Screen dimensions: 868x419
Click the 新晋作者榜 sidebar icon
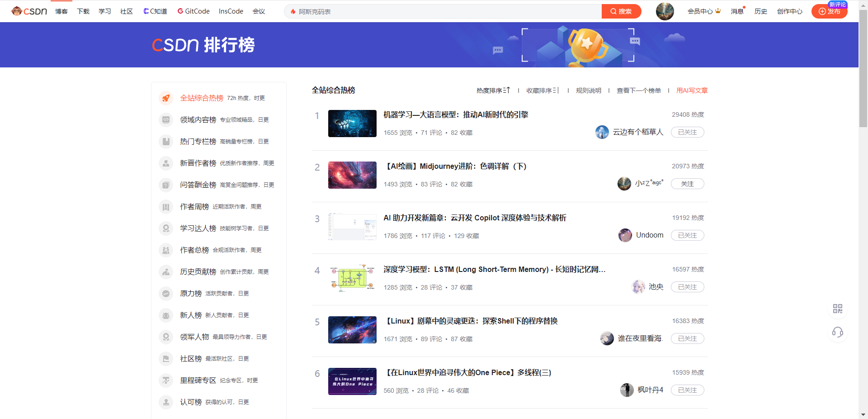click(x=166, y=163)
